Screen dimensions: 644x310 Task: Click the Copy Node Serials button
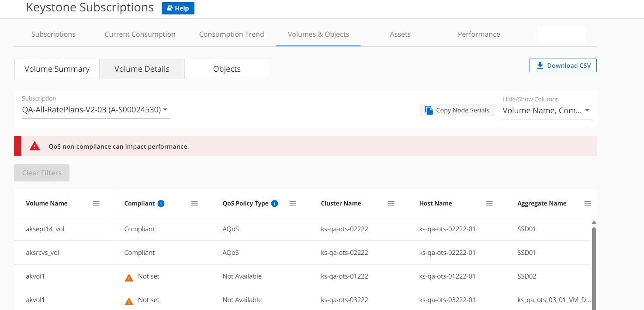click(x=457, y=110)
